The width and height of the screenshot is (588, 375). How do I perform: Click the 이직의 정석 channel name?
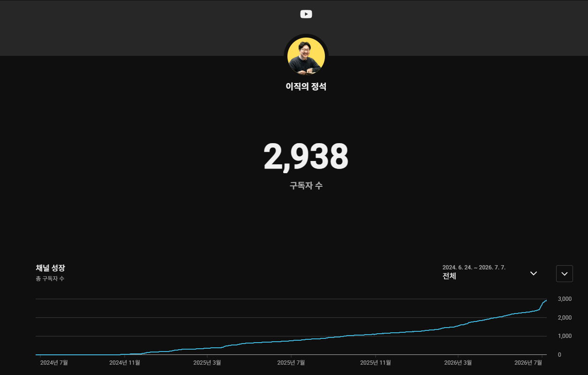pyautogui.click(x=306, y=87)
